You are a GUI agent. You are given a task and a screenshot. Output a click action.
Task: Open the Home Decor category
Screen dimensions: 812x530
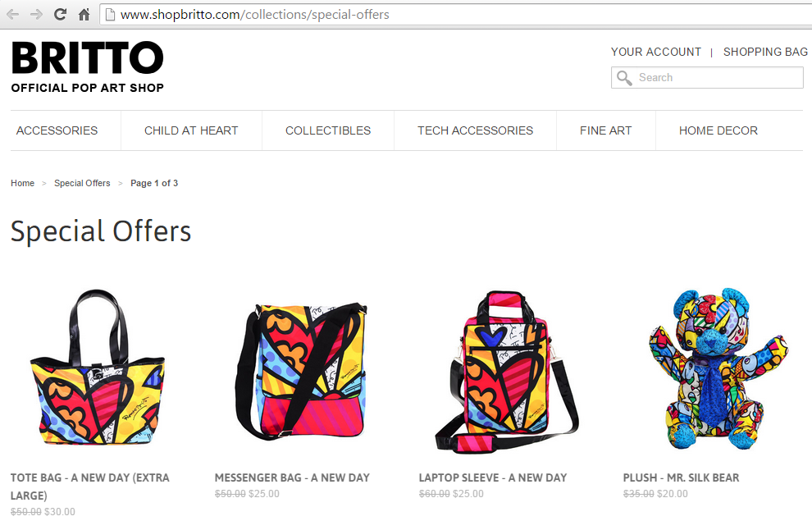(718, 130)
